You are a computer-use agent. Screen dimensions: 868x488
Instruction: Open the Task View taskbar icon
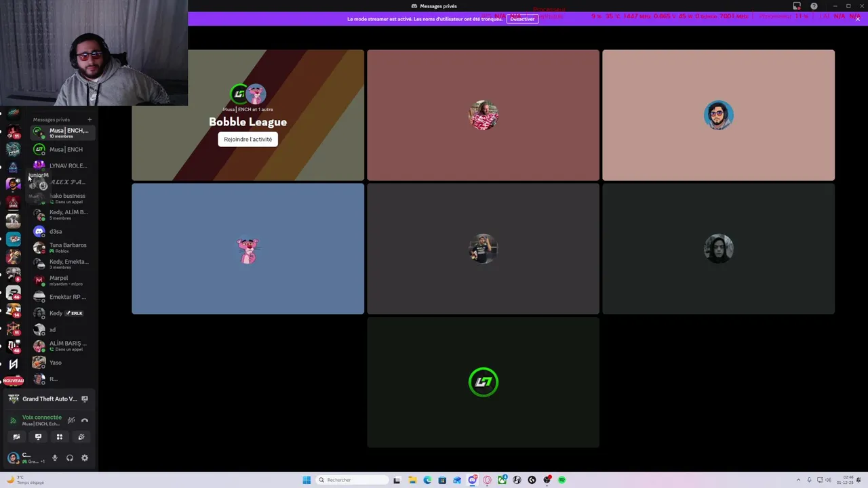(x=397, y=480)
